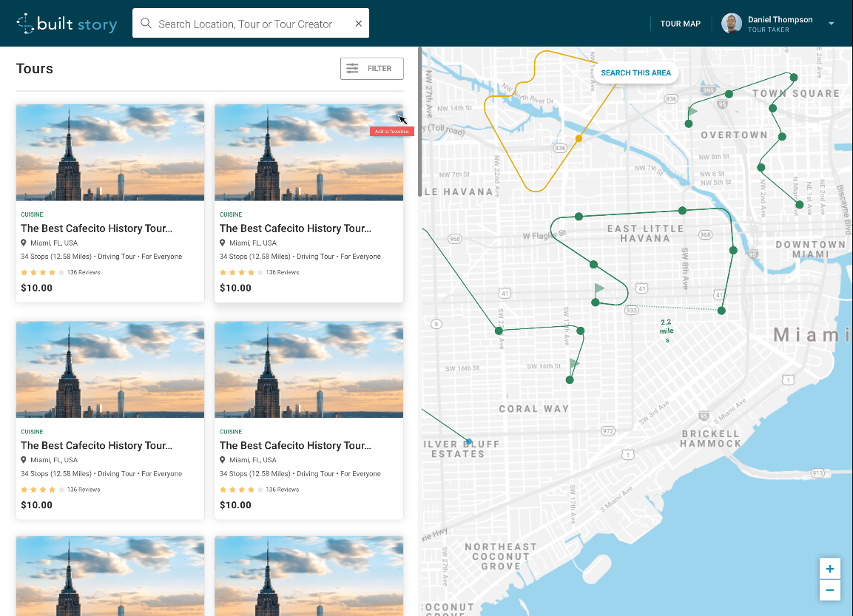
Task: Click the 2.2 miles distance label
Action: pyautogui.click(x=667, y=331)
